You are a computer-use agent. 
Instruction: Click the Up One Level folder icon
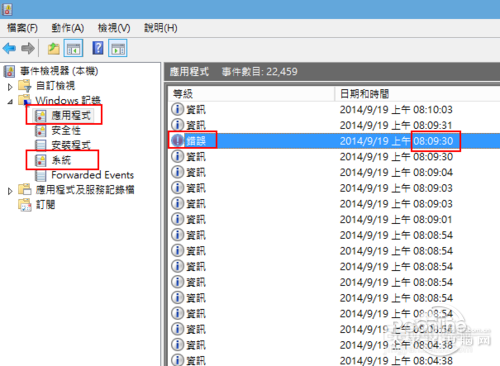53,49
